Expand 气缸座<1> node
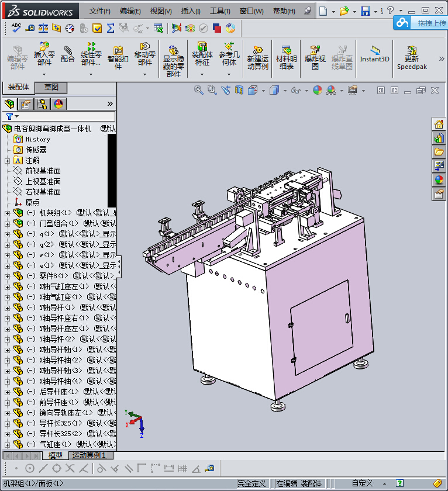This screenshot has width=448, height=491. tap(7, 445)
